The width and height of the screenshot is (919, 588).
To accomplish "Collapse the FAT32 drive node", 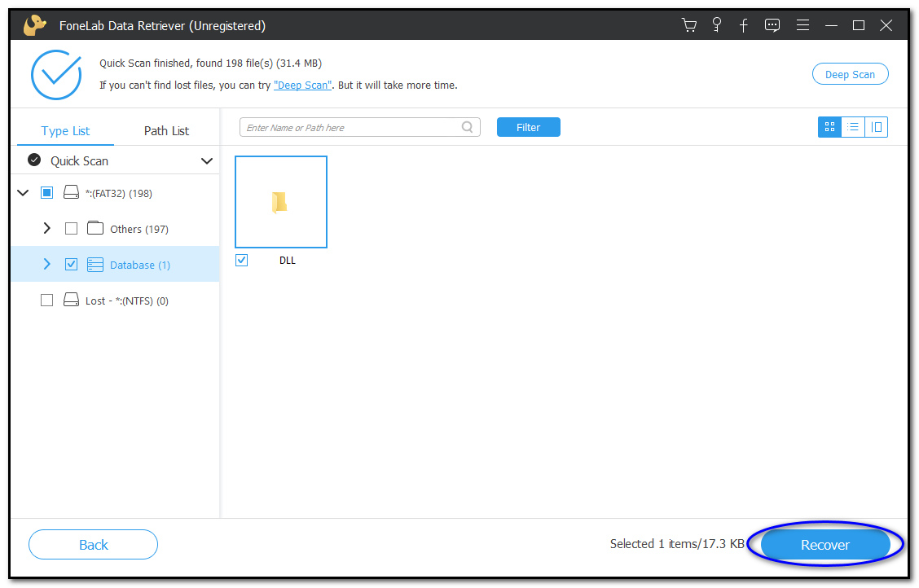I will tap(23, 193).
